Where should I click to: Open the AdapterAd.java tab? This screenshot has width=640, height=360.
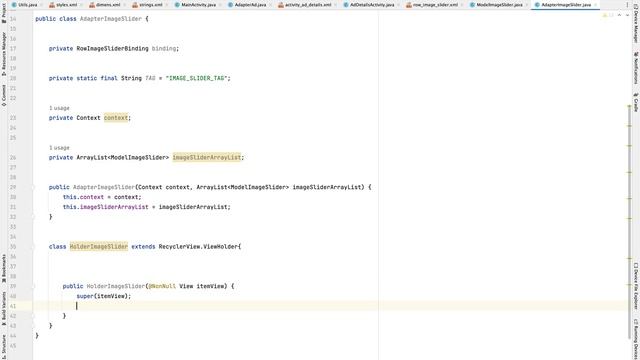(250, 4)
